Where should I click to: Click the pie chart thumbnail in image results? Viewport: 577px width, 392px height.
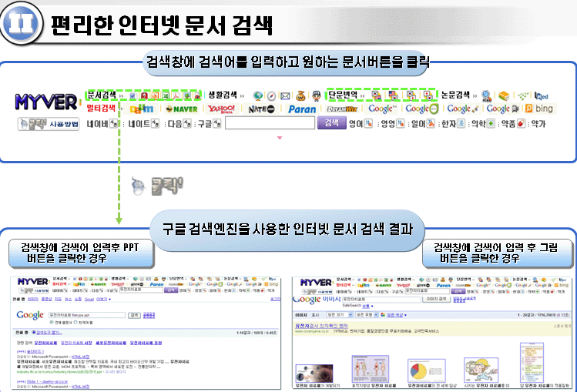pyautogui.click(x=427, y=370)
